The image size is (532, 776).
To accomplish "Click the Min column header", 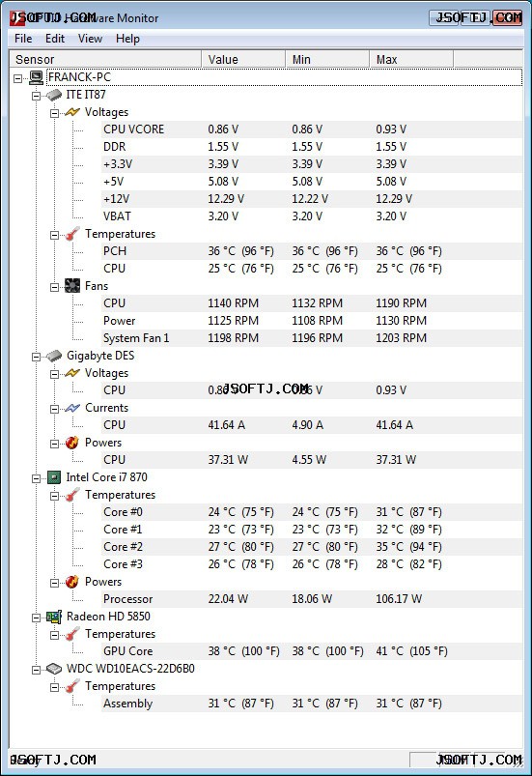I will 327,59.
